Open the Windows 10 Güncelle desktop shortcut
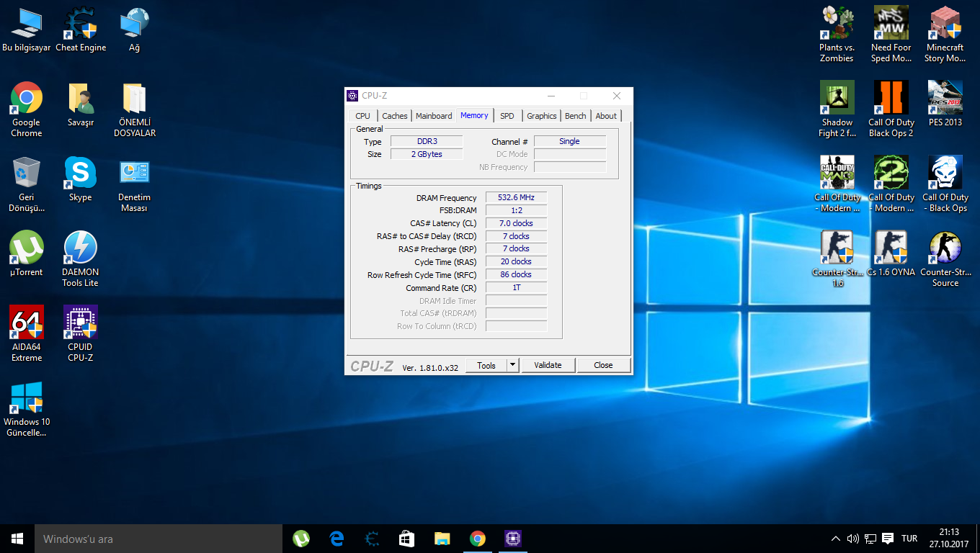 click(27, 409)
